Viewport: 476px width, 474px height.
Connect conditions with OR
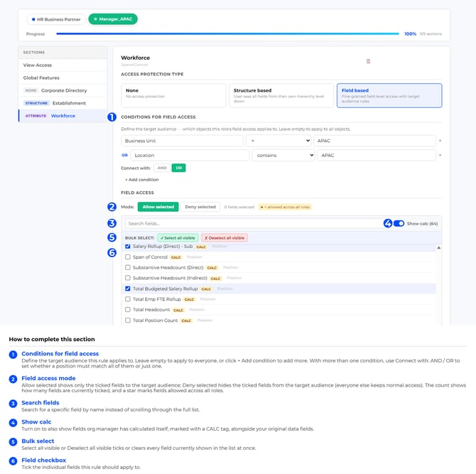click(x=179, y=168)
